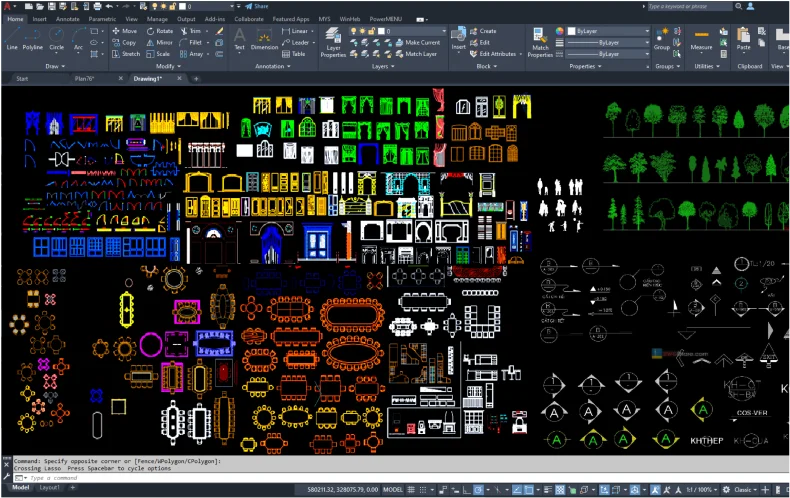The image size is (790, 498).
Task: Click the Make Current layer button
Action: [422, 43]
